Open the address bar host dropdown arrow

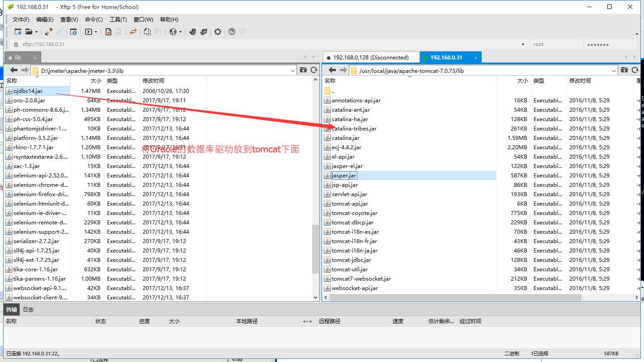pos(523,45)
